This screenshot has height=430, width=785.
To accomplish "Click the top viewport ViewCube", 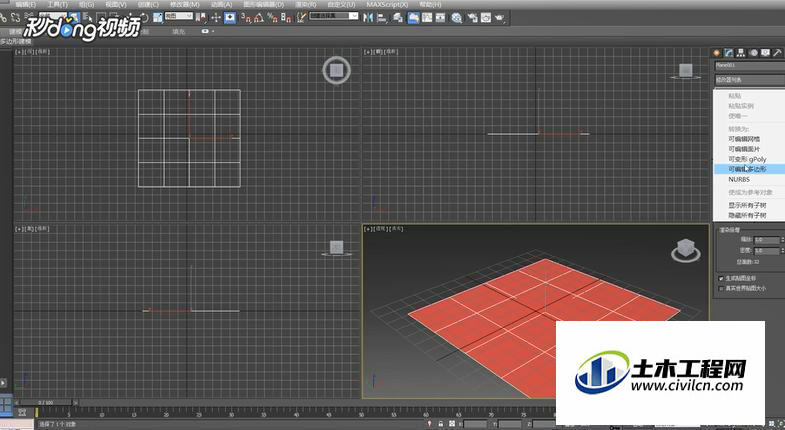I will tap(336, 70).
